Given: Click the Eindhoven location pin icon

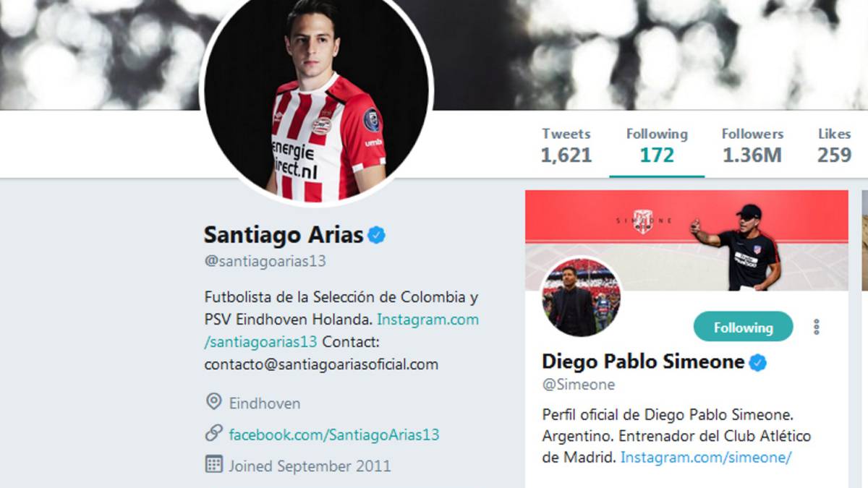Looking at the screenshot, I should coord(214,402).
